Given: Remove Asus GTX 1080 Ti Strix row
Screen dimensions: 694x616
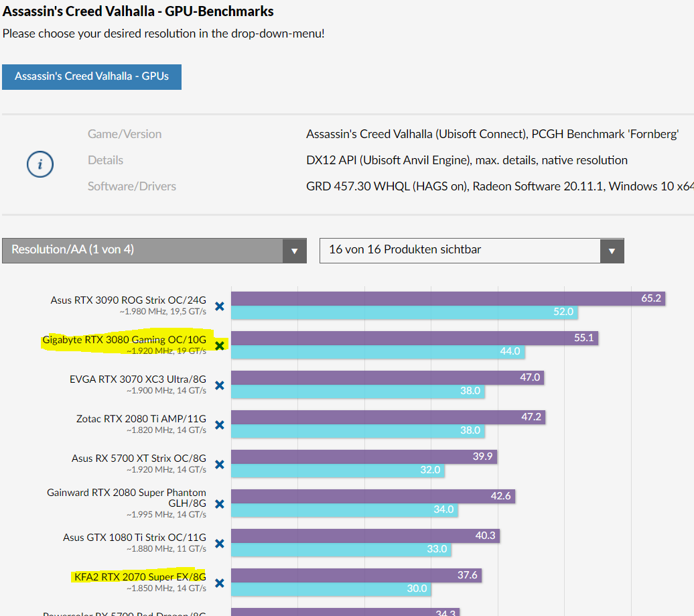Looking at the screenshot, I should tap(220, 544).
